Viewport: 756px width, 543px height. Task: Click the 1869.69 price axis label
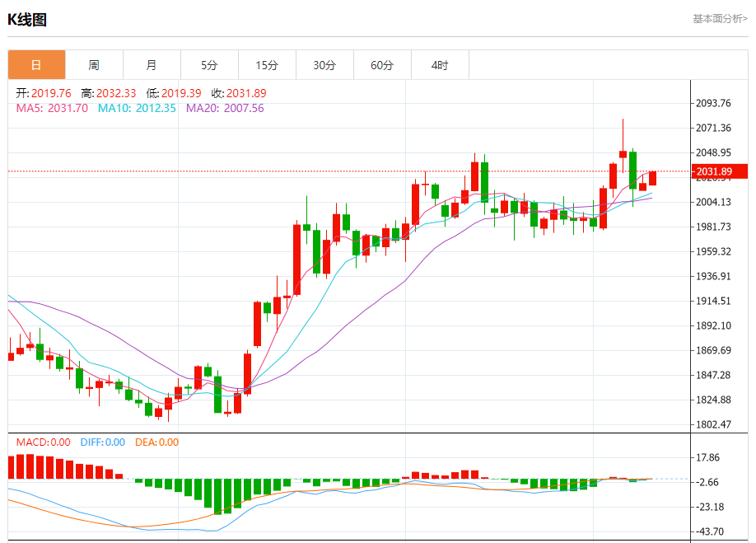tap(713, 350)
